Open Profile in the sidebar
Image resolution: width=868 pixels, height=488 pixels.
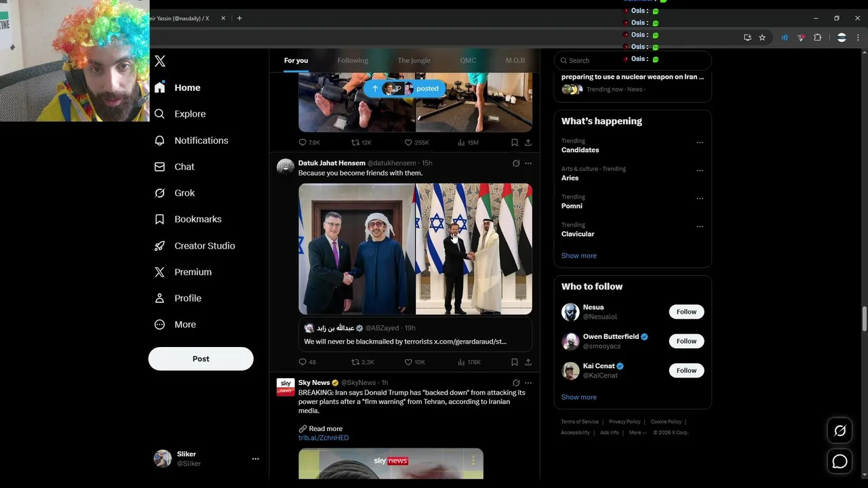point(178,298)
